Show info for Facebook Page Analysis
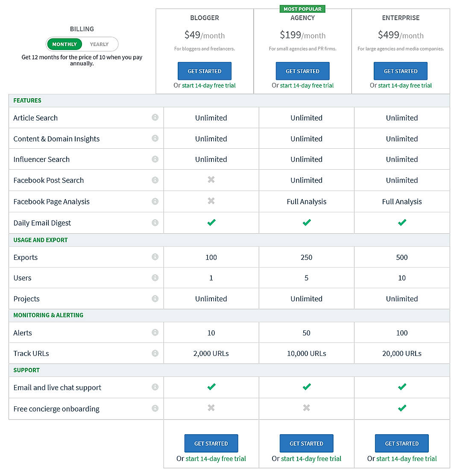The height and width of the screenshot is (476, 457). pos(155,201)
